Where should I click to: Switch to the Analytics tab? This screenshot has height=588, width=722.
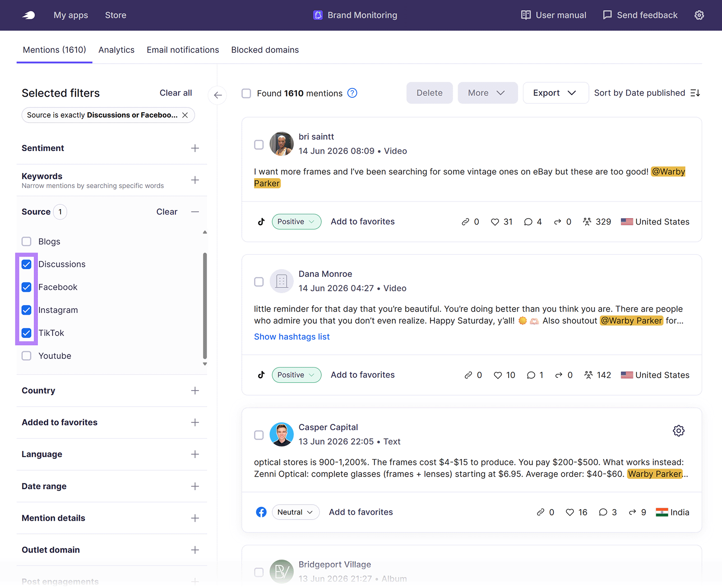click(116, 50)
